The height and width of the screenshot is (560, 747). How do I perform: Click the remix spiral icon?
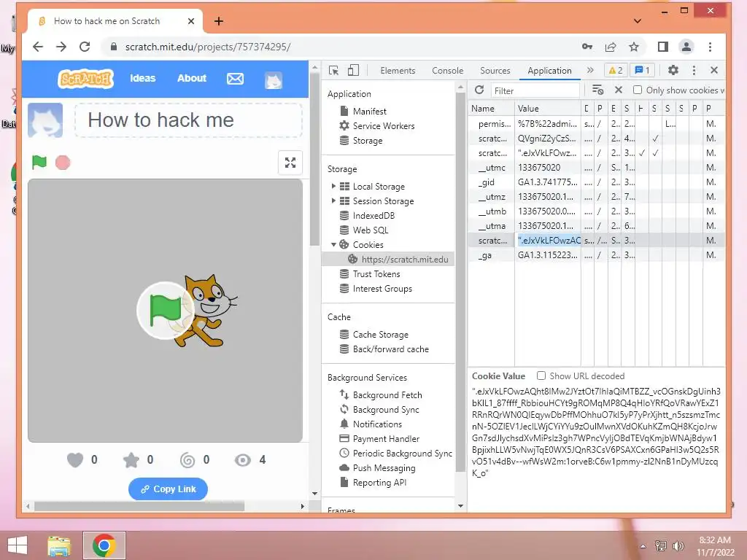click(x=187, y=460)
